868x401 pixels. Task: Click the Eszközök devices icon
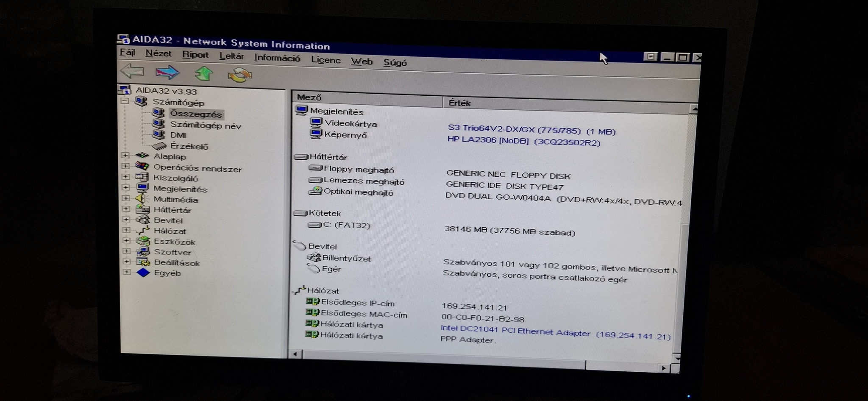tap(143, 241)
